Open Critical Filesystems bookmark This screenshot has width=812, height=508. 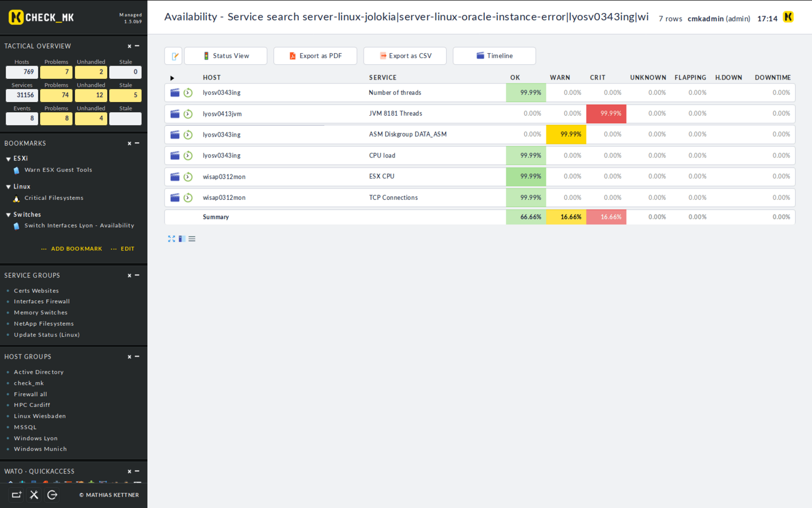54,198
